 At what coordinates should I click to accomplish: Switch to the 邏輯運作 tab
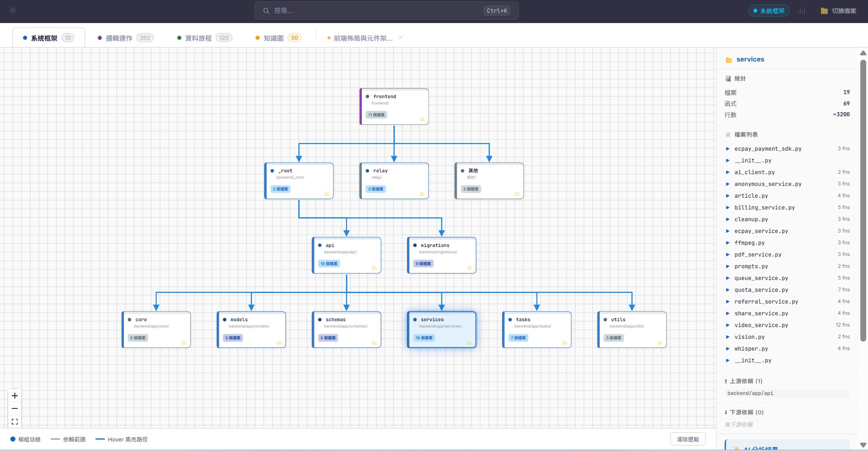(118, 38)
